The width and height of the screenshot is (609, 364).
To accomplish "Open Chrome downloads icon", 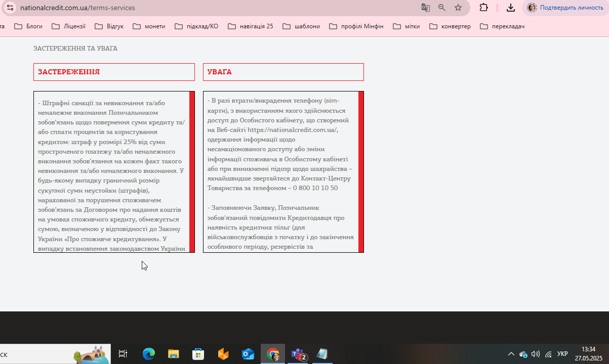I will click(x=511, y=8).
